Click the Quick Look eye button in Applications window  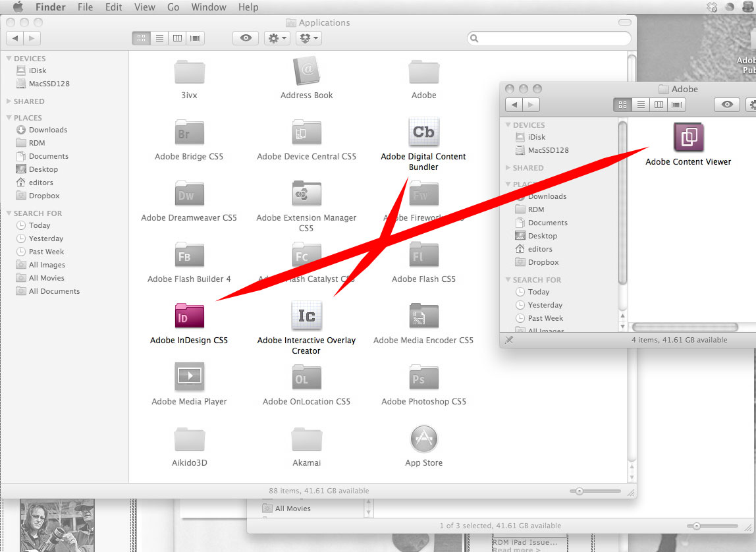[246, 38]
